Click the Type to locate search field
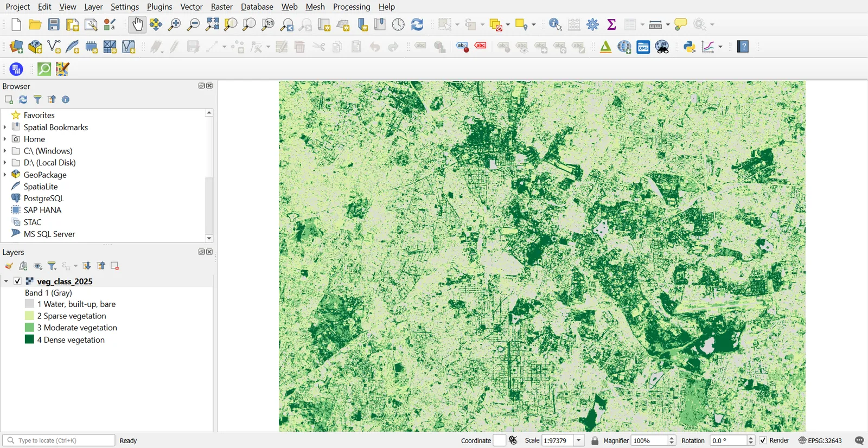The height and width of the screenshot is (448, 868). click(59, 440)
